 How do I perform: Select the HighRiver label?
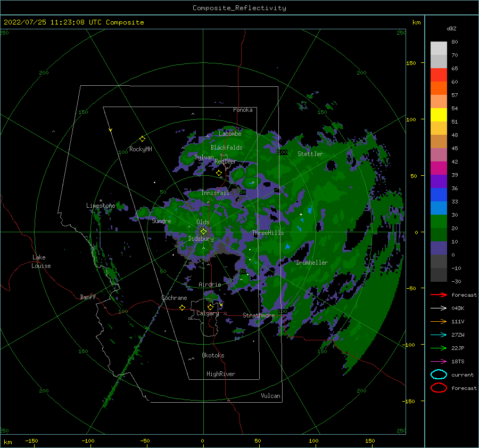221,374
